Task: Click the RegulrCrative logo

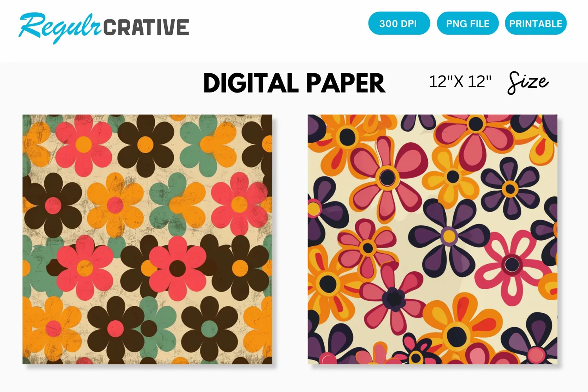Action: tap(104, 27)
